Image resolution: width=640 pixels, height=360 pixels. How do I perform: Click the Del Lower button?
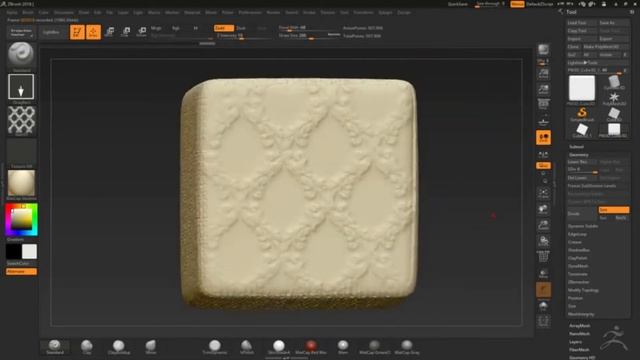(x=582, y=178)
